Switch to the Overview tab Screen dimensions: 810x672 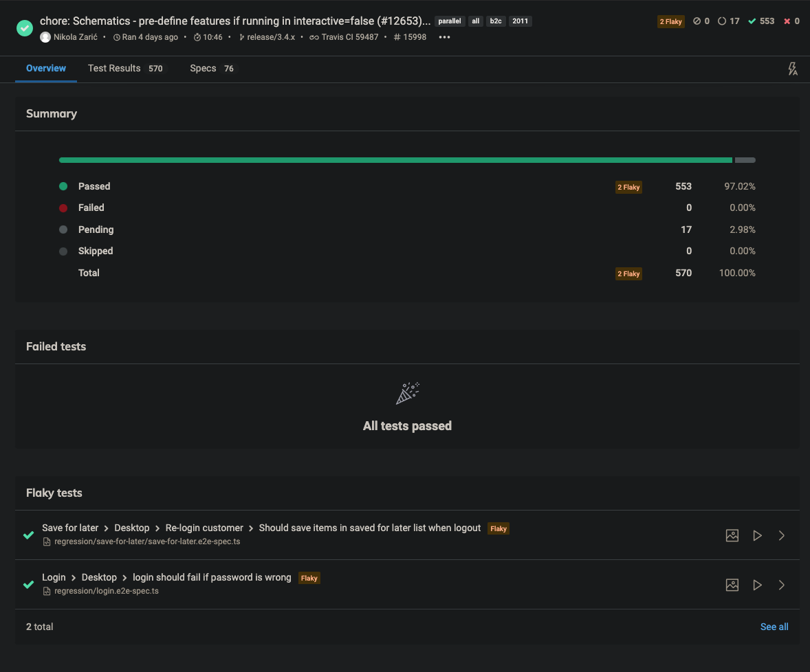(x=46, y=68)
